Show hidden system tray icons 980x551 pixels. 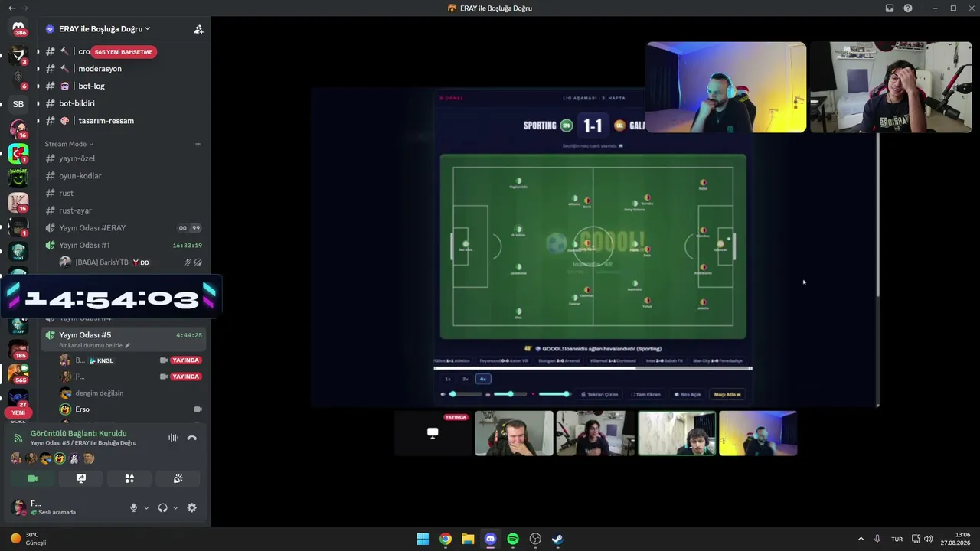tap(861, 539)
